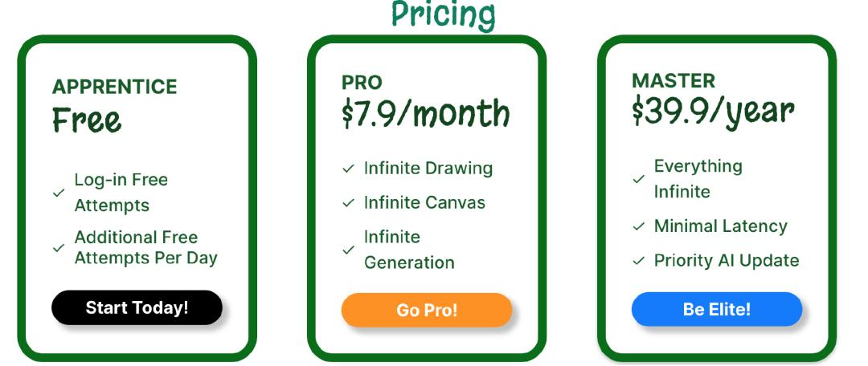868x366 pixels.
Task: Click the Minimal Latency feature text
Action: [x=721, y=226]
